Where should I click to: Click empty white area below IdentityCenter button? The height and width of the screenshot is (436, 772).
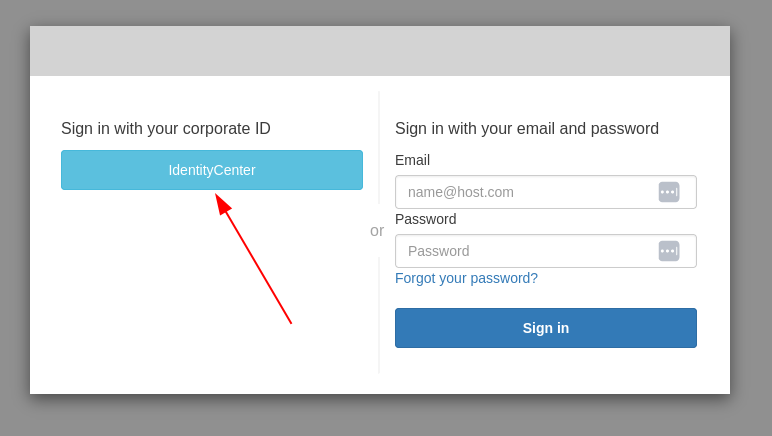click(130, 300)
